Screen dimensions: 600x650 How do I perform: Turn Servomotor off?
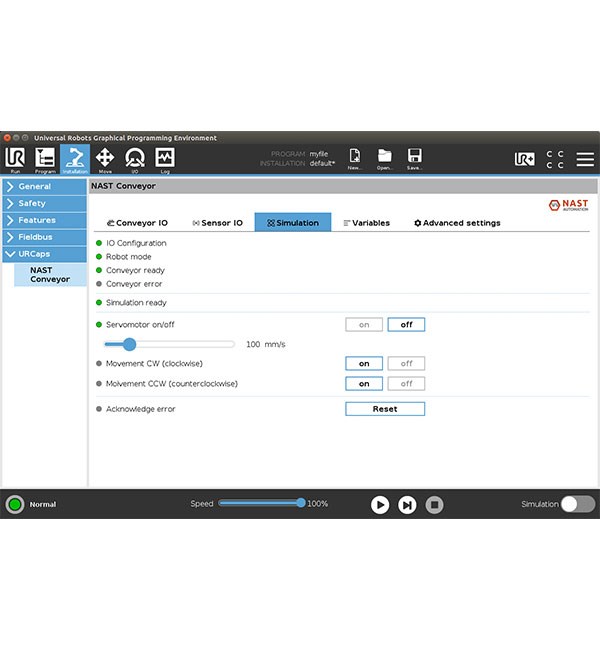click(406, 325)
